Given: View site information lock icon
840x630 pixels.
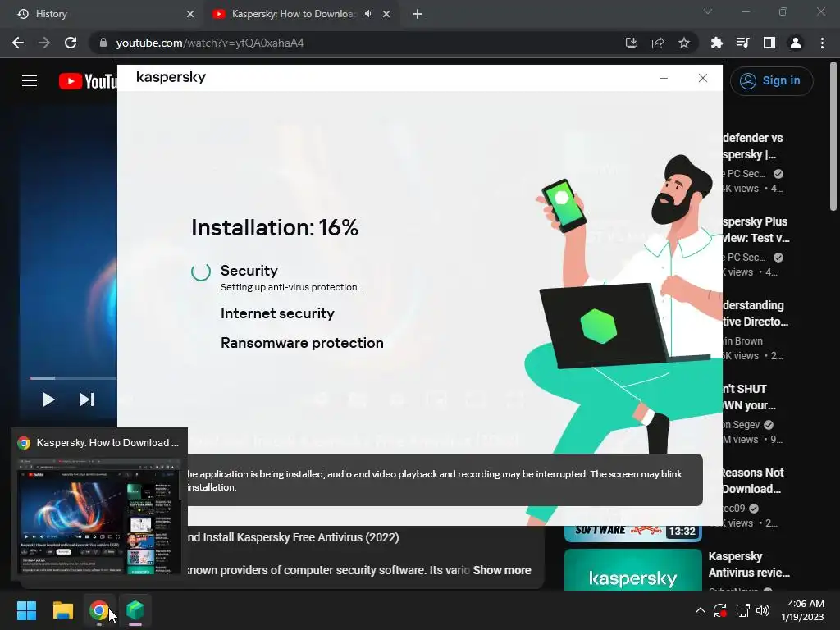Looking at the screenshot, I should point(103,43).
